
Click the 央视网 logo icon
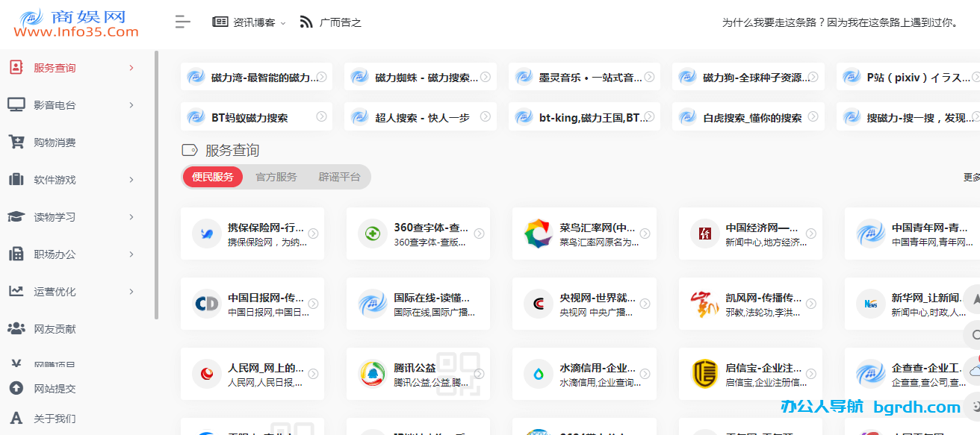coord(538,303)
